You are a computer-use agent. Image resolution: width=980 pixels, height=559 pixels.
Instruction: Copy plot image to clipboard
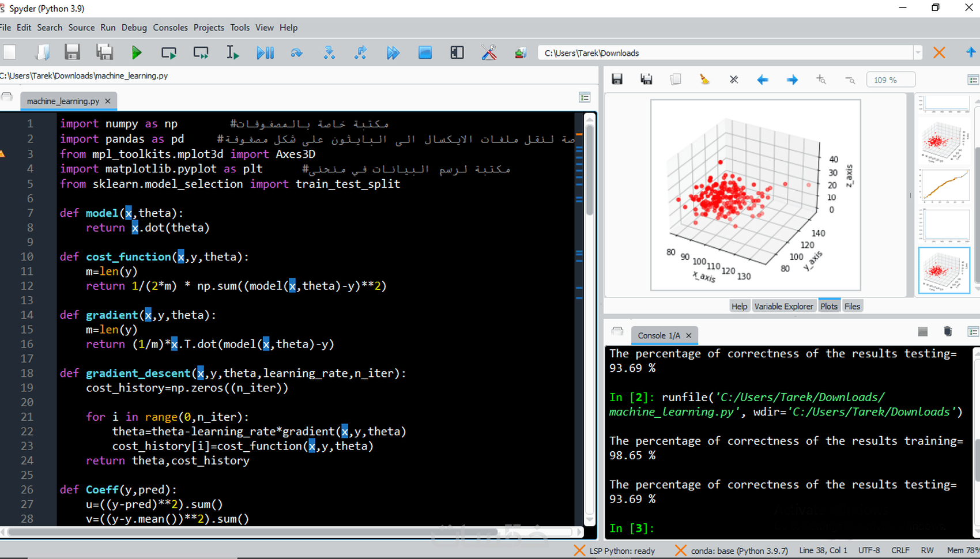pyautogui.click(x=676, y=79)
